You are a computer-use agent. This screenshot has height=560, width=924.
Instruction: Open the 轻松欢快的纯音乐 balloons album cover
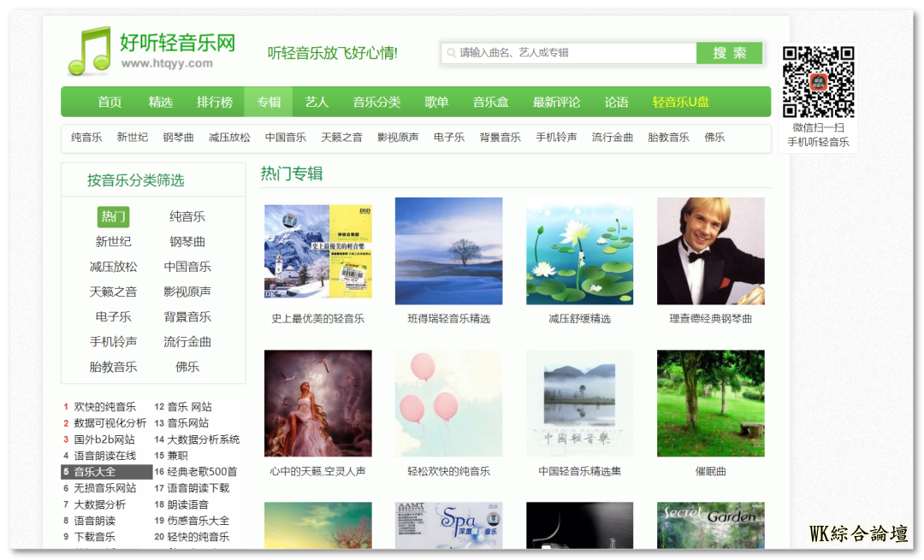pos(448,404)
